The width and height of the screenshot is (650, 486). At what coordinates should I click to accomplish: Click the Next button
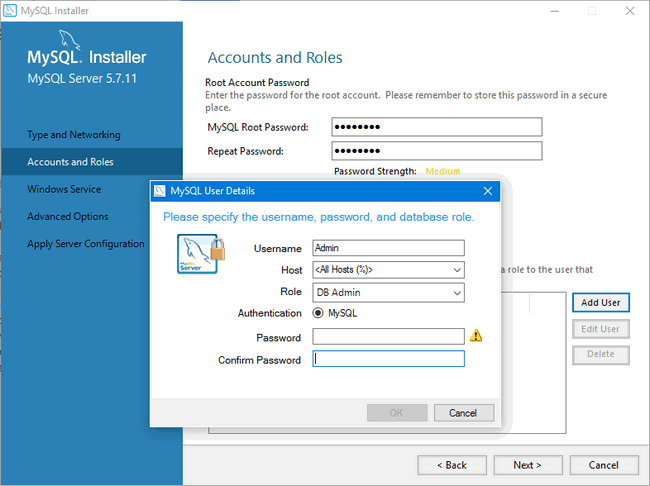pos(527,465)
